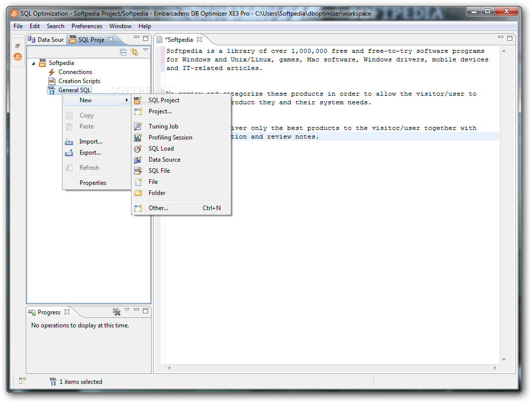Maximize the Progress view

tap(146, 310)
